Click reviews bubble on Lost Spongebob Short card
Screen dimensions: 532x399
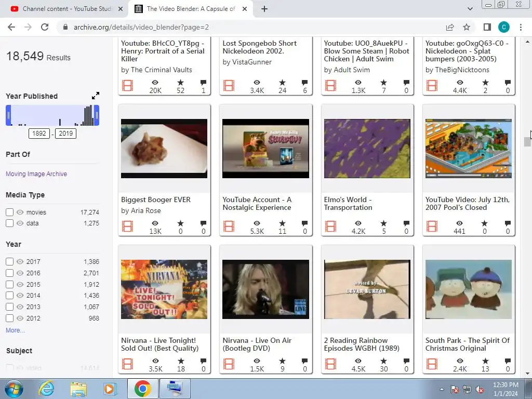coord(304,83)
